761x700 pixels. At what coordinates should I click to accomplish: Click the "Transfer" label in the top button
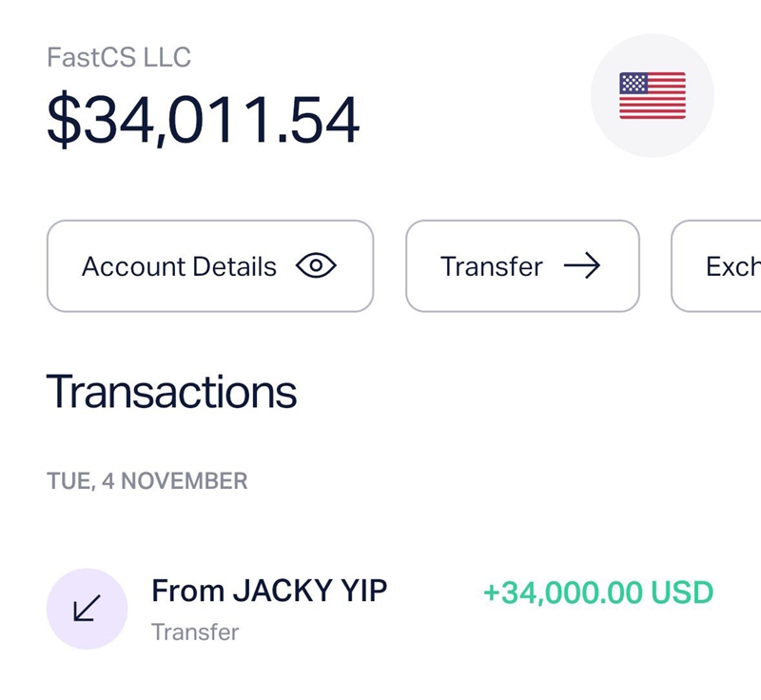tap(491, 266)
